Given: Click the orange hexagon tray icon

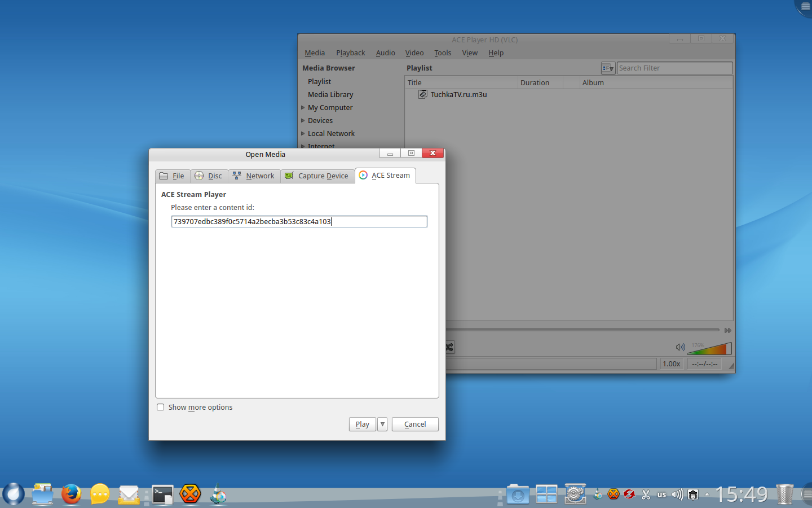Looking at the screenshot, I should [x=614, y=494].
